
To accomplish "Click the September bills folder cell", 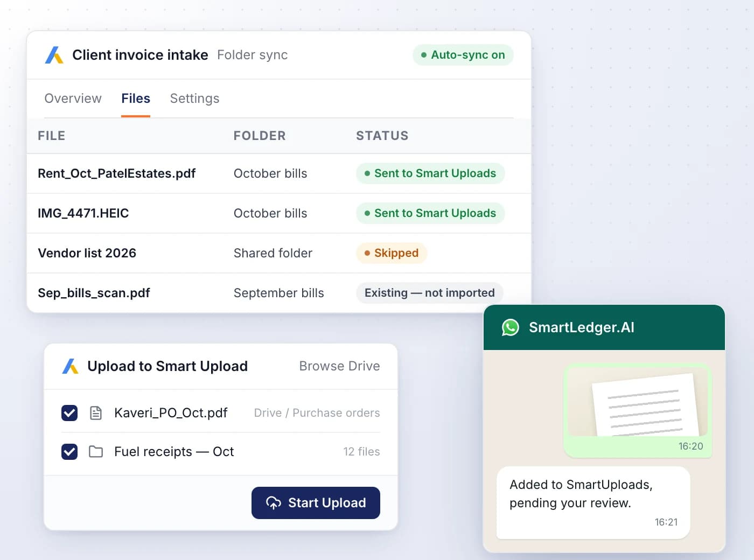I will [279, 293].
